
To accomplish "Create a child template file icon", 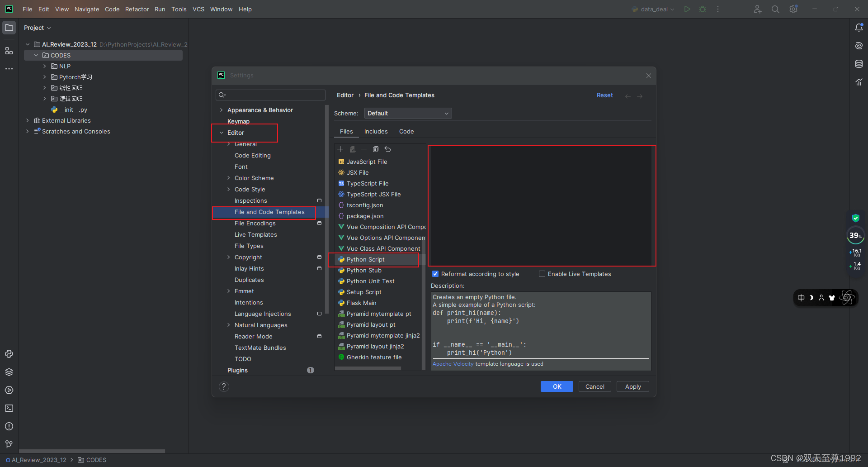I will tap(352, 149).
